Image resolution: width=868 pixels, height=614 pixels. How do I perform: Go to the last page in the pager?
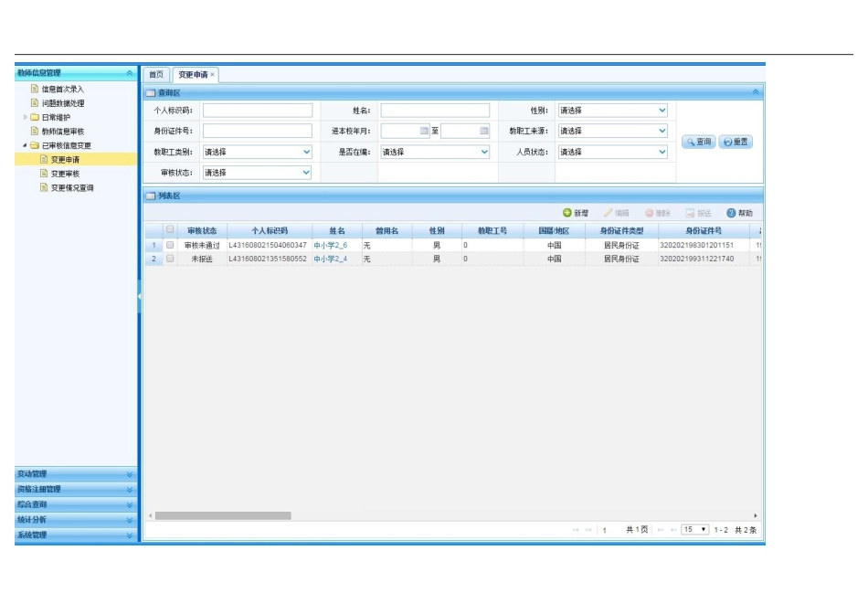point(673,531)
